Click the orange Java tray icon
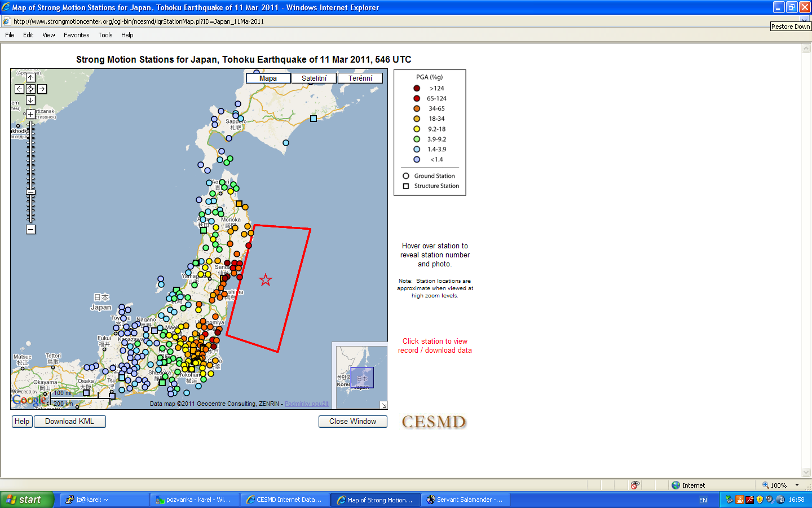 point(739,500)
